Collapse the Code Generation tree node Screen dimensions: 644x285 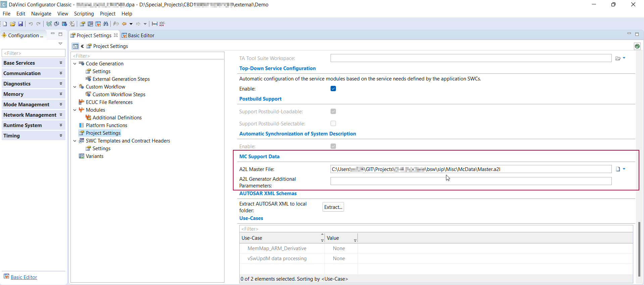pos(75,64)
